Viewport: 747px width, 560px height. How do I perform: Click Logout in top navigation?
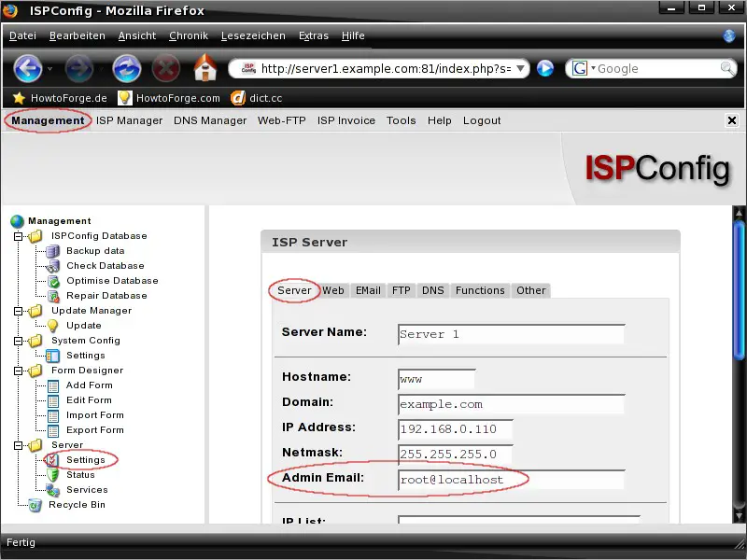click(482, 121)
